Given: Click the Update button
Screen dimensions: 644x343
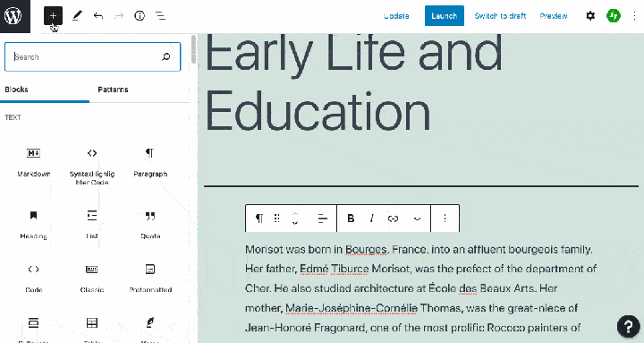Looking at the screenshot, I should [396, 16].
